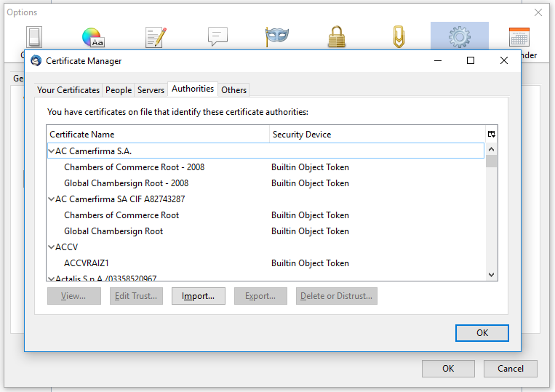The width and height of the screenshot is (555, 392).
Task: Open the Attachments options paperclip icon
Action: [399, 36]
